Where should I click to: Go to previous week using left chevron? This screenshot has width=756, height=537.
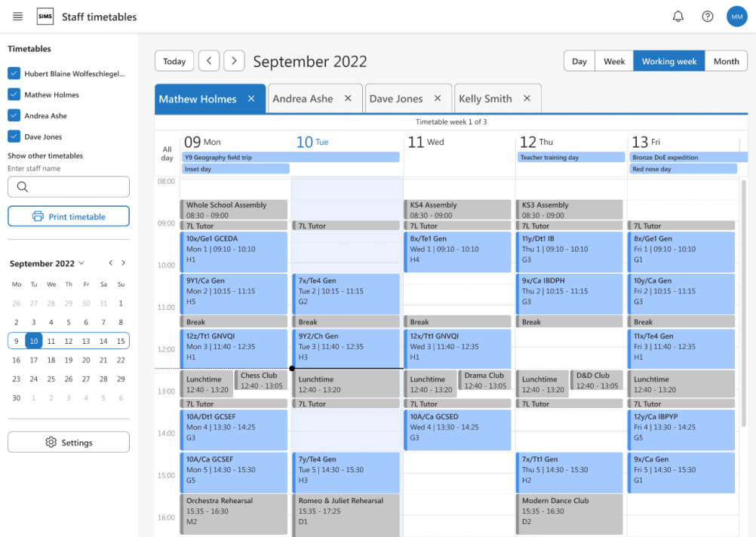[209, 61]
